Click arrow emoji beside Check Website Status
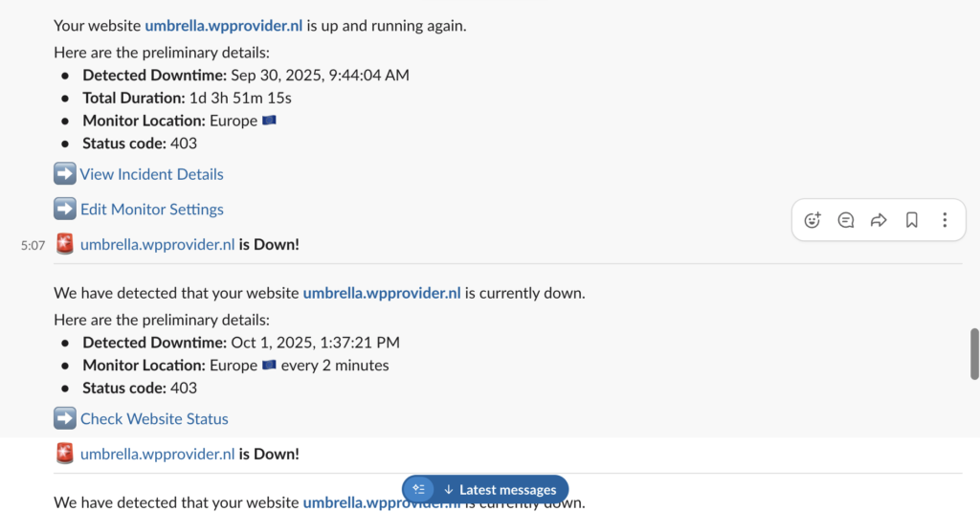 point(65,418)
